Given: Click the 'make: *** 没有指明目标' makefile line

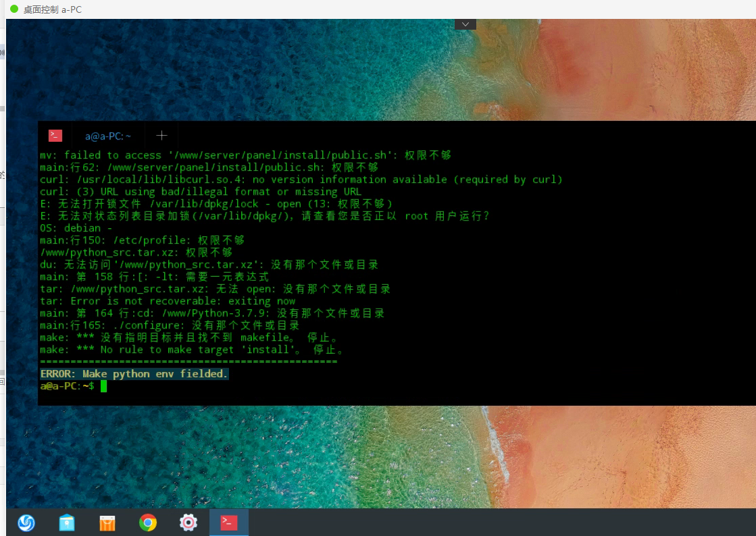Looking at the screenshot, I should point(189,337).
